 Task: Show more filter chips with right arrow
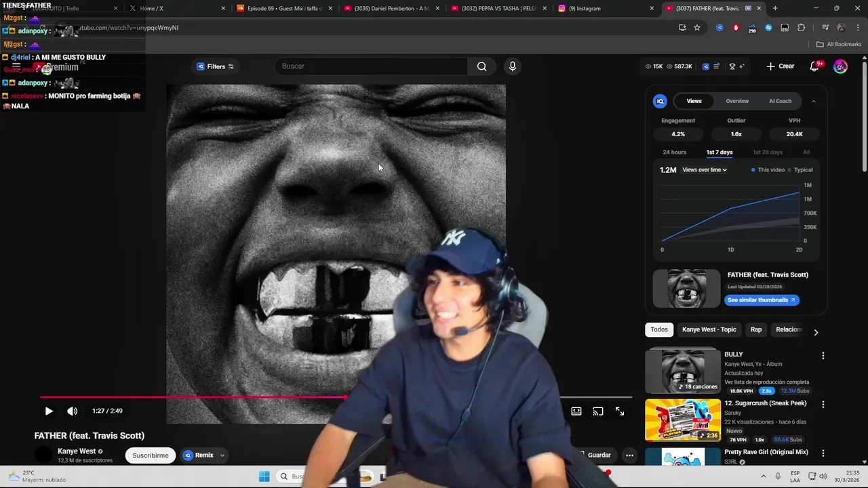pos(816,332)
